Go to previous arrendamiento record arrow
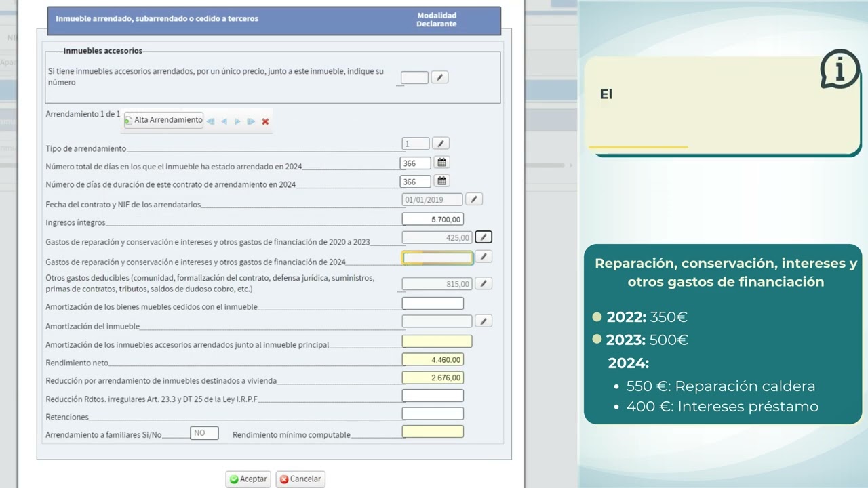This screenshot has width=868, height=488. click(224, 121)
